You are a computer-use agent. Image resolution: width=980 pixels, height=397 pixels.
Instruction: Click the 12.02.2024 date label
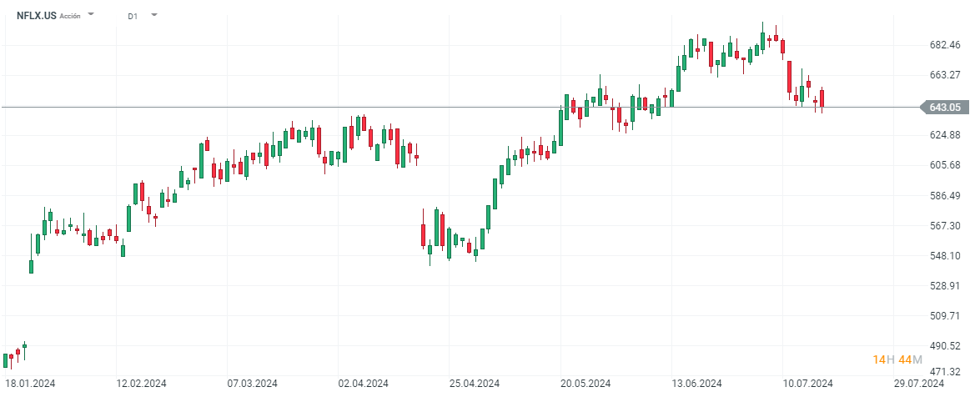(x=141, y=384)
